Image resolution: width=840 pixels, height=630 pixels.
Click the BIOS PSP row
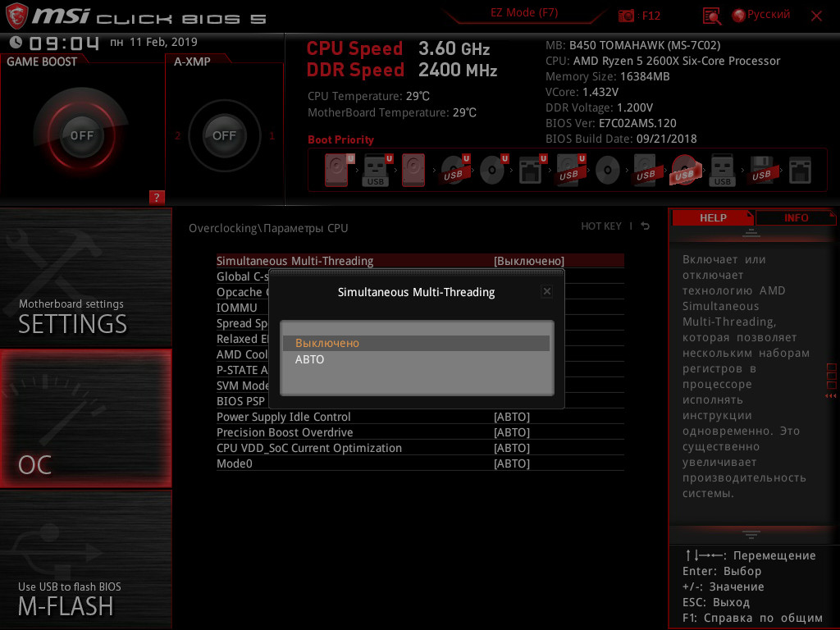pyautogui.click(x=243, y=400)
